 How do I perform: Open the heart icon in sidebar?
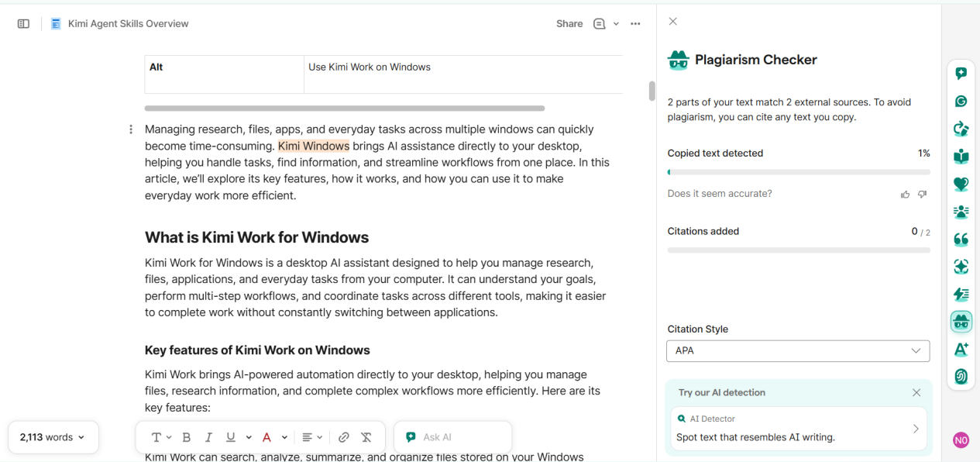[x=961, y=184]
